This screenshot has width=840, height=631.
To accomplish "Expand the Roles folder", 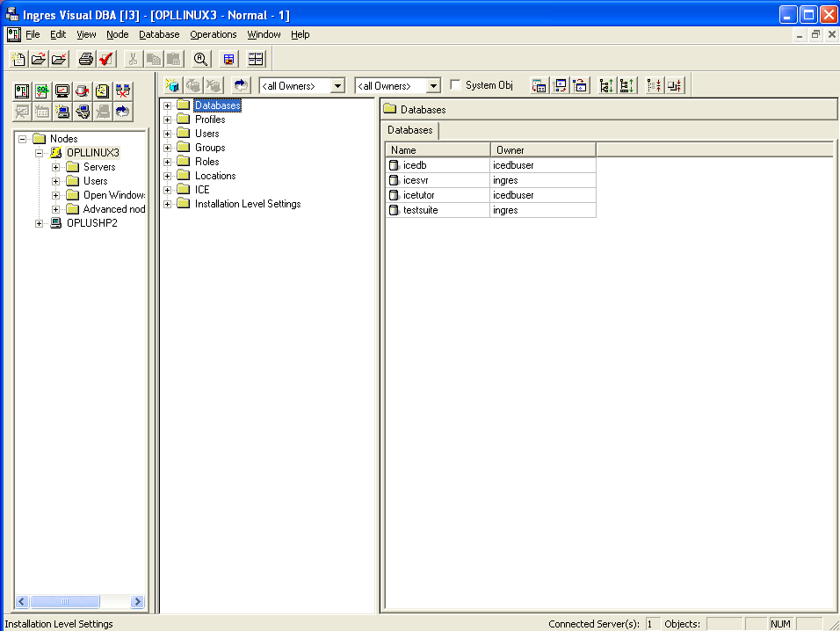I will (167, 162).
